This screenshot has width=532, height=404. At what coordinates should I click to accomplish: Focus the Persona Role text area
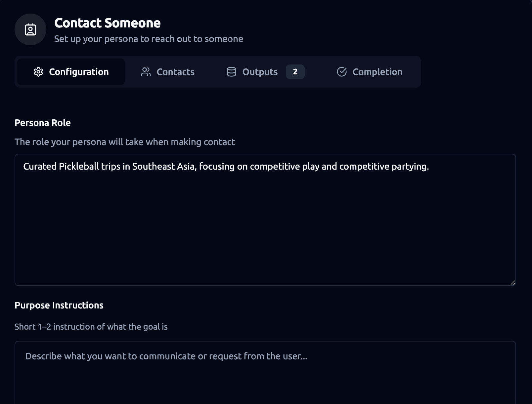point(265,225)
